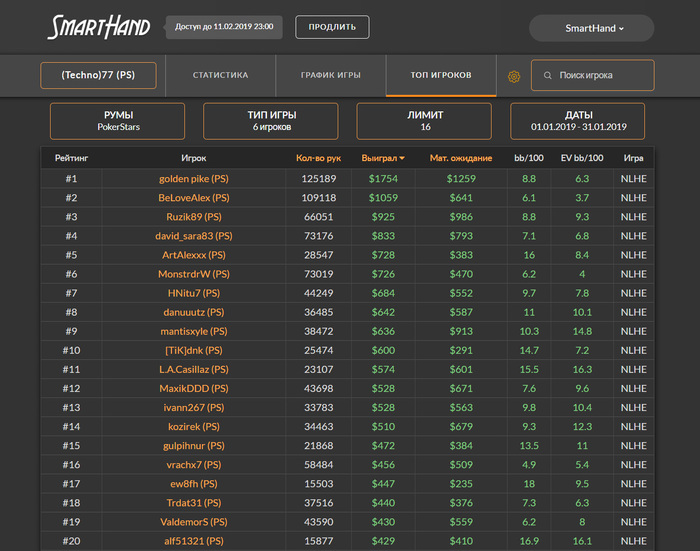Open player kozirek (PS)
This screenshot has height=551, width=700.
[194, 426]
